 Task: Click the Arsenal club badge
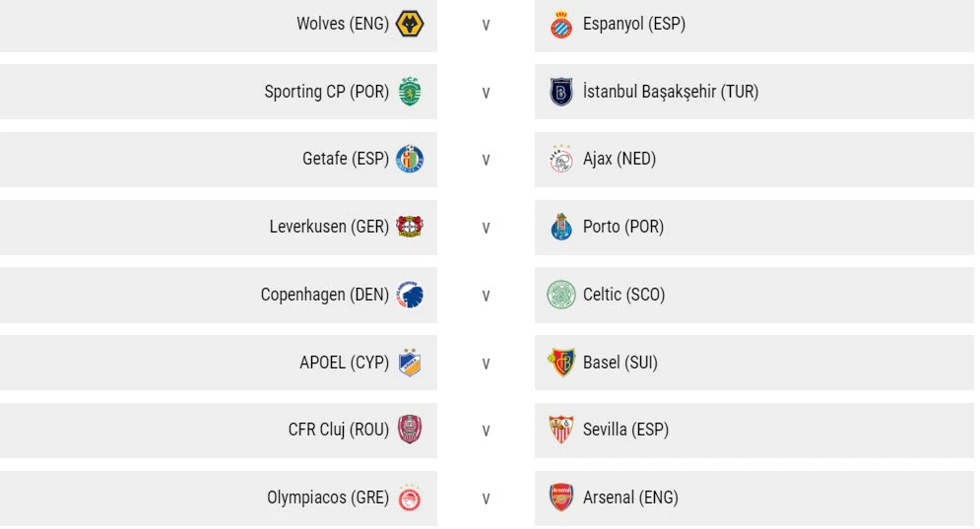point(561,497)
